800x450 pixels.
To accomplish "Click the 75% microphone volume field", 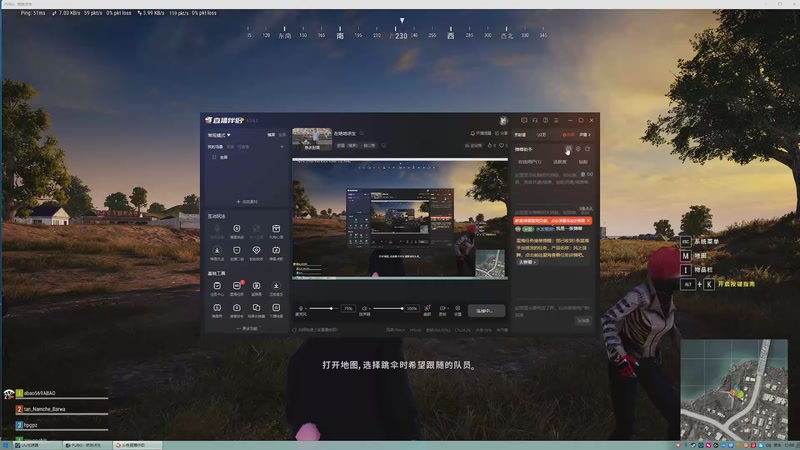I will point(348,309).
